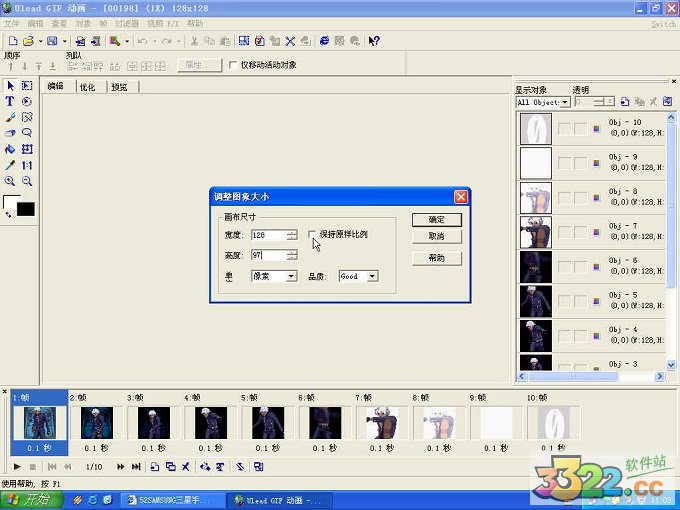Expand the All Objects dropdown

(x=565, y=102)
